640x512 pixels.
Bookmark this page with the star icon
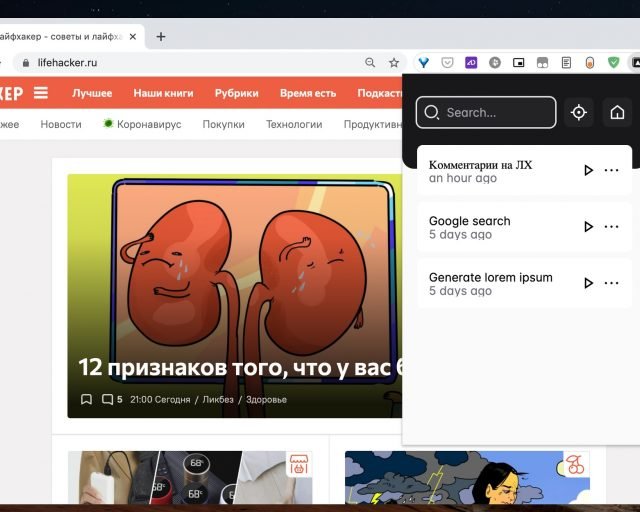393,62
